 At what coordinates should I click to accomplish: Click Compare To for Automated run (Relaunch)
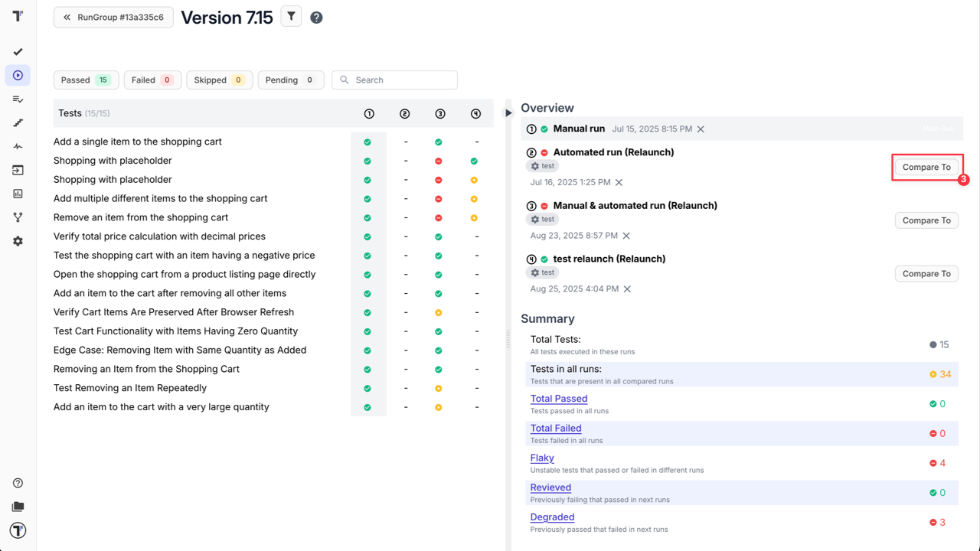(926, 167)
